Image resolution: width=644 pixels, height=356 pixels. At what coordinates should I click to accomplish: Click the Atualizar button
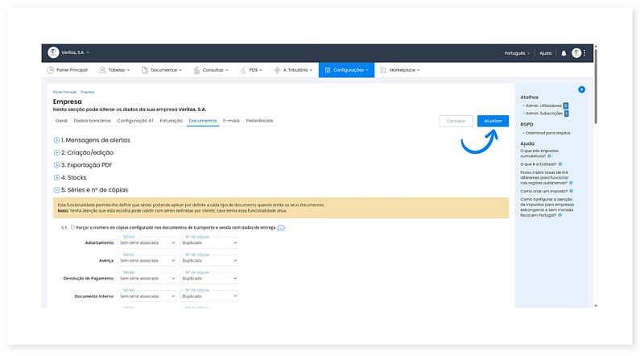[493, 121]
